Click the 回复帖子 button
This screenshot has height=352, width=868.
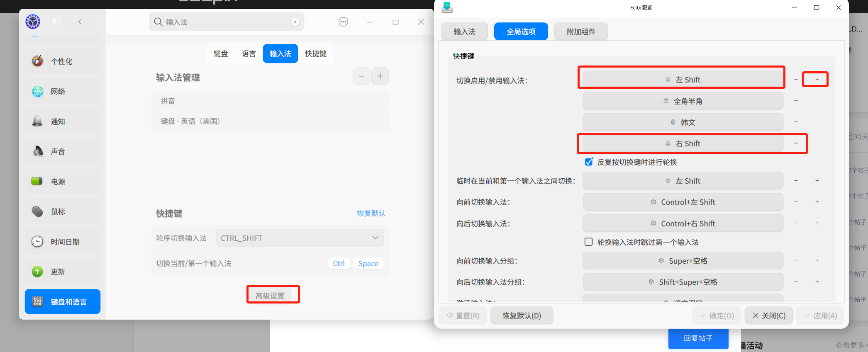pyautogui.click(x=698, y=338)
